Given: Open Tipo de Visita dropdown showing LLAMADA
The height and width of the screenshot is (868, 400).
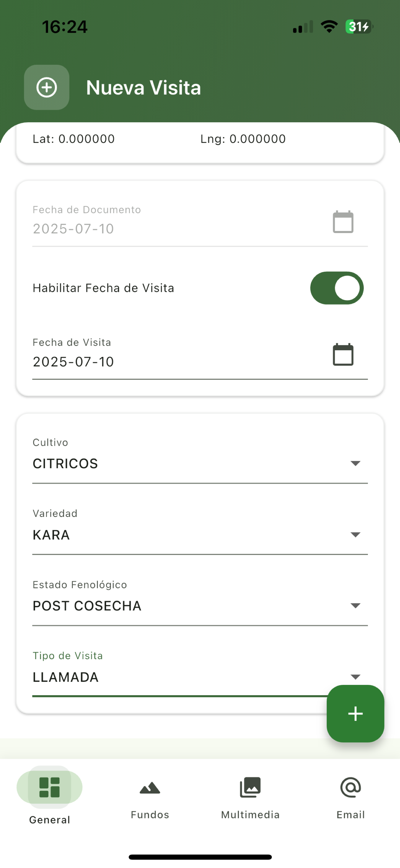Looking at the screenshot, I should pos(200,673).
